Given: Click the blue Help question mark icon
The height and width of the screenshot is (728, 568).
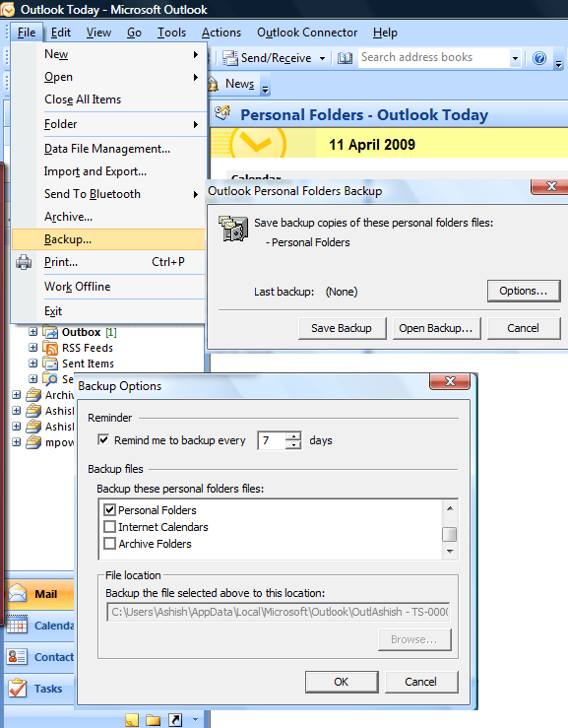Looking at the screenshot, I should pos(539,58).
